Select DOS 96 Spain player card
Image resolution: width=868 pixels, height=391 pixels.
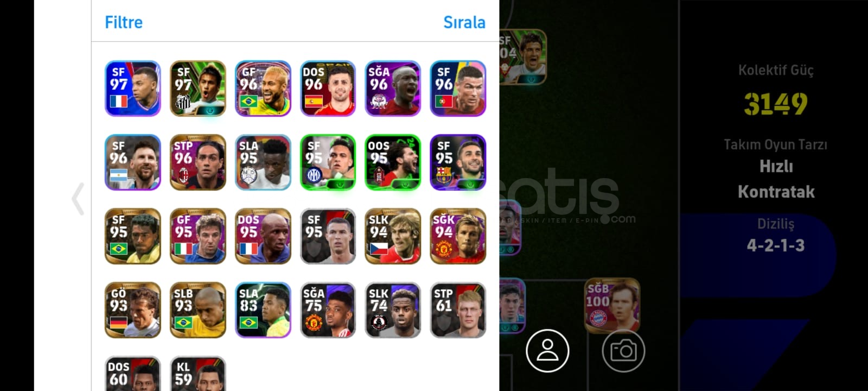point(328,89)
